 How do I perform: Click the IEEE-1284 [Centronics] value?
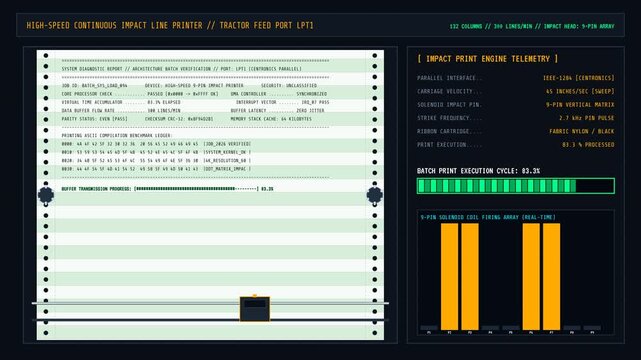[578, 78]
